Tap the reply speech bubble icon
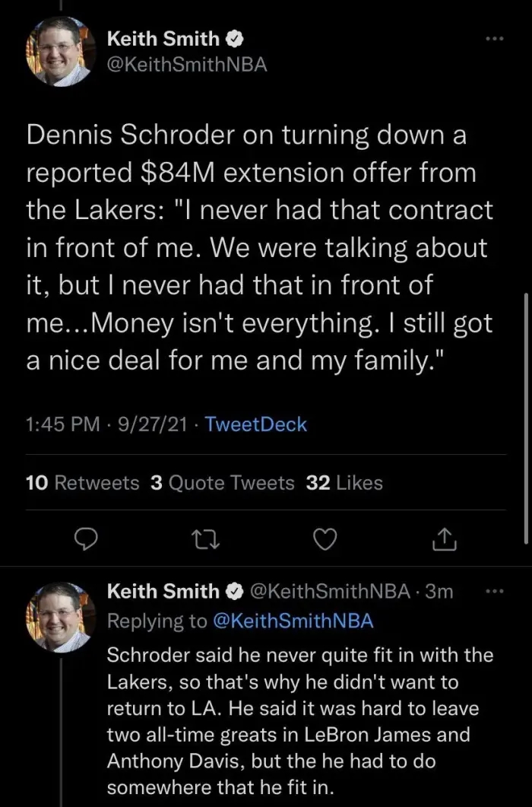Viewport: 532px width, 807px height. 87,539
